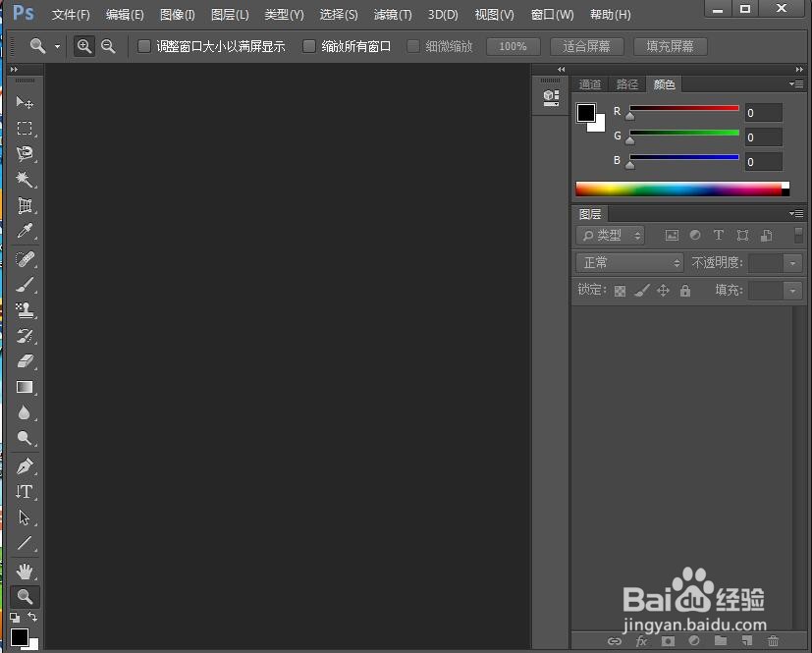
Task: Open the 文件(F) menu
Action: coord(71,15)
